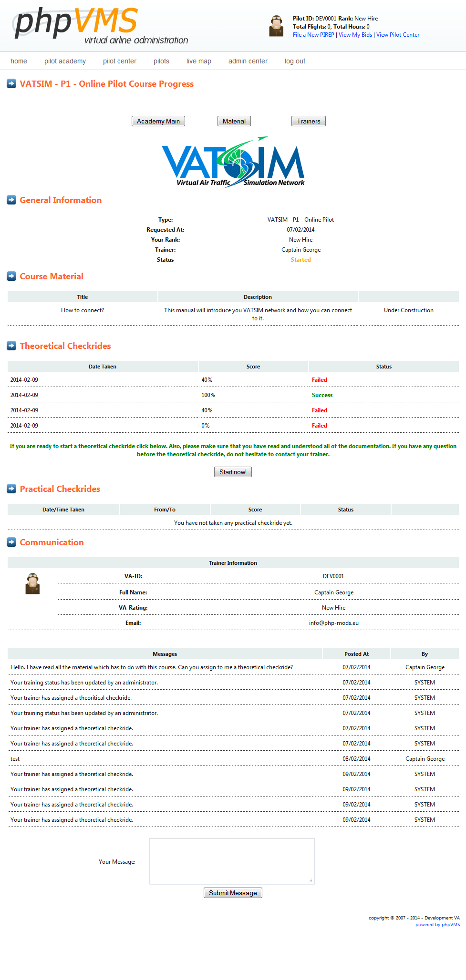
Task: Click the arrow icon next to Theoretical Checkrides
Action: 11,346
